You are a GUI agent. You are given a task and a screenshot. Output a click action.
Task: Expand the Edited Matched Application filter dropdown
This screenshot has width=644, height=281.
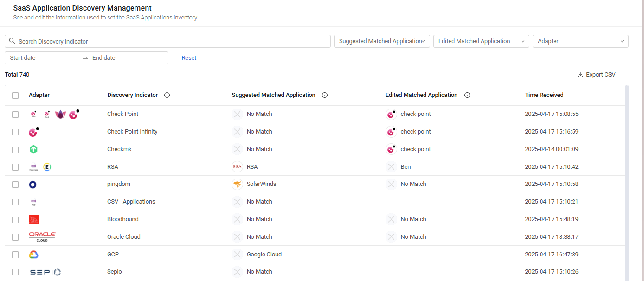(481, 41)
